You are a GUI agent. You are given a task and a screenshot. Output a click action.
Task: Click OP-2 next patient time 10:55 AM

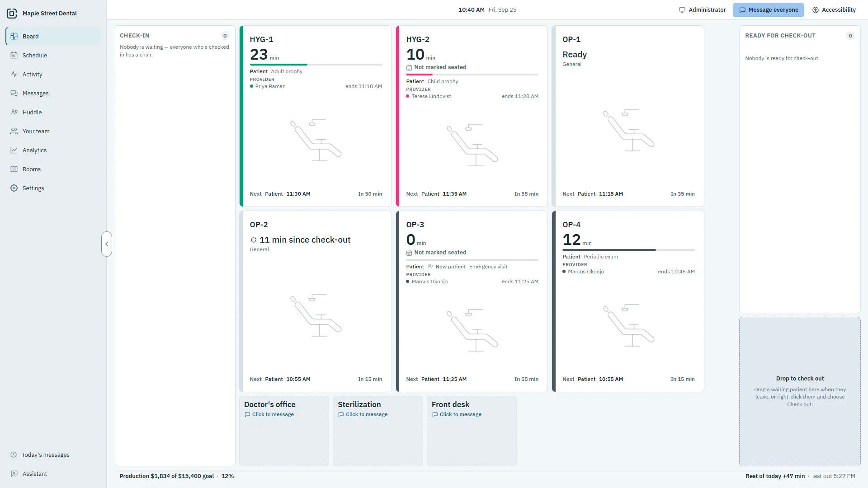298,379
